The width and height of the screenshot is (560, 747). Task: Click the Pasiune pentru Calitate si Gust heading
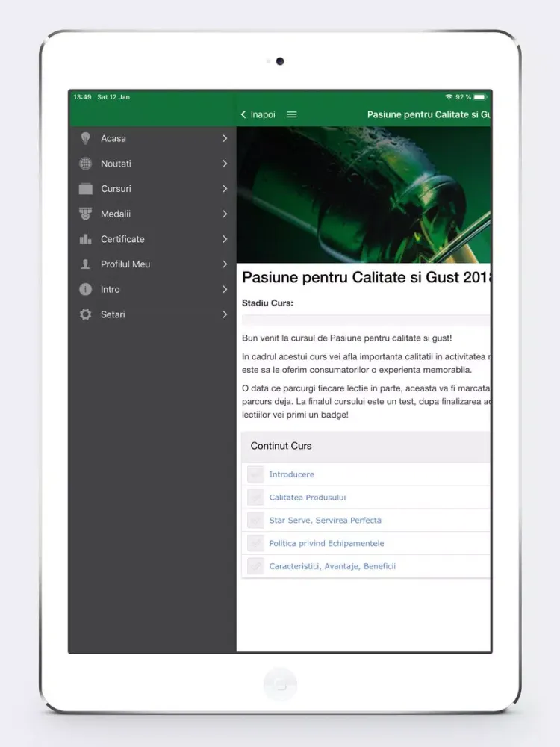click(x=366, y=277)
